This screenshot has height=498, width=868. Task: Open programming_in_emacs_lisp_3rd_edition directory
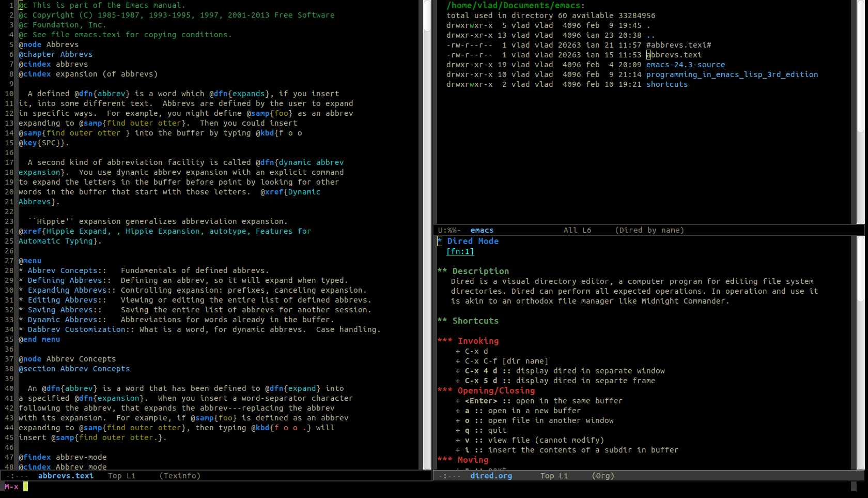pos(732,74)
